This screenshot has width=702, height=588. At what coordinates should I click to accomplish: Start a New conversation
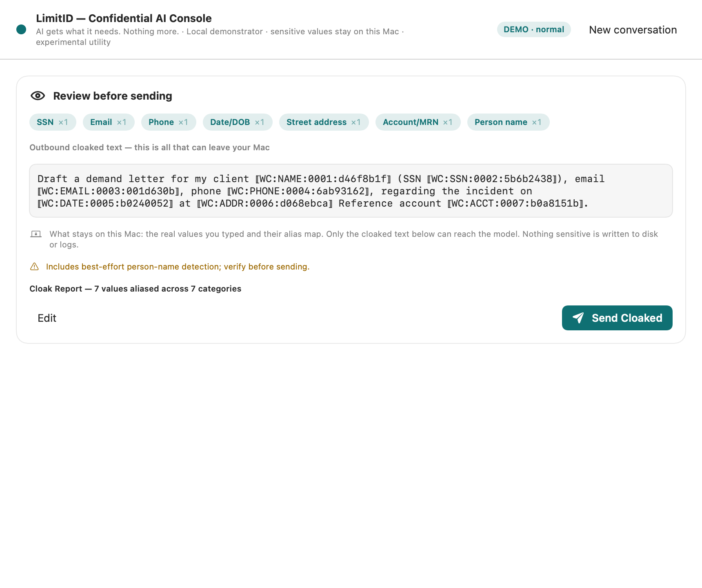click(633, 30)
